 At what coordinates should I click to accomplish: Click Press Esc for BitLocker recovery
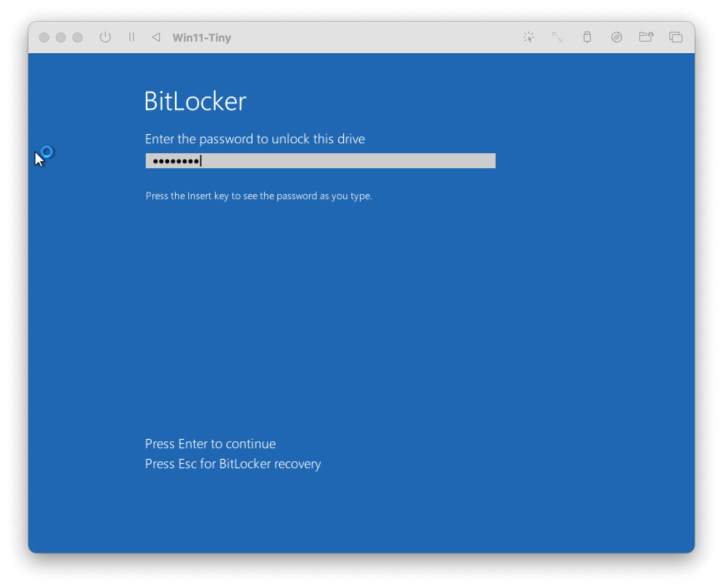click(x=233, y=464)
